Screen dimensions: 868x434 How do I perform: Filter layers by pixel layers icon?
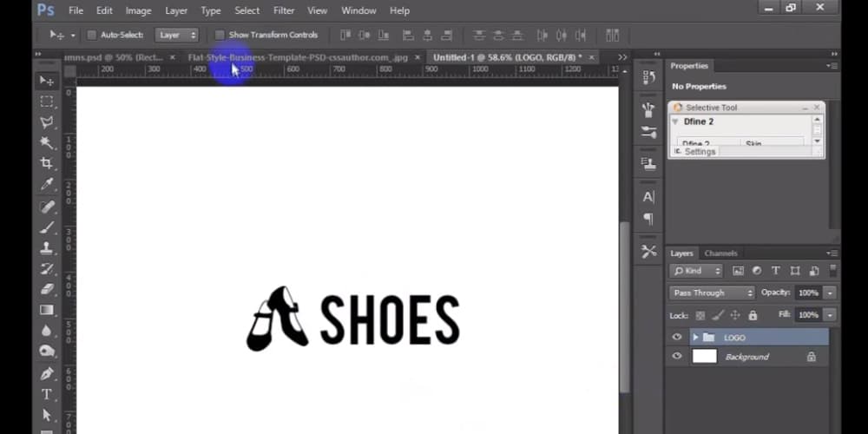coord(738,271)
